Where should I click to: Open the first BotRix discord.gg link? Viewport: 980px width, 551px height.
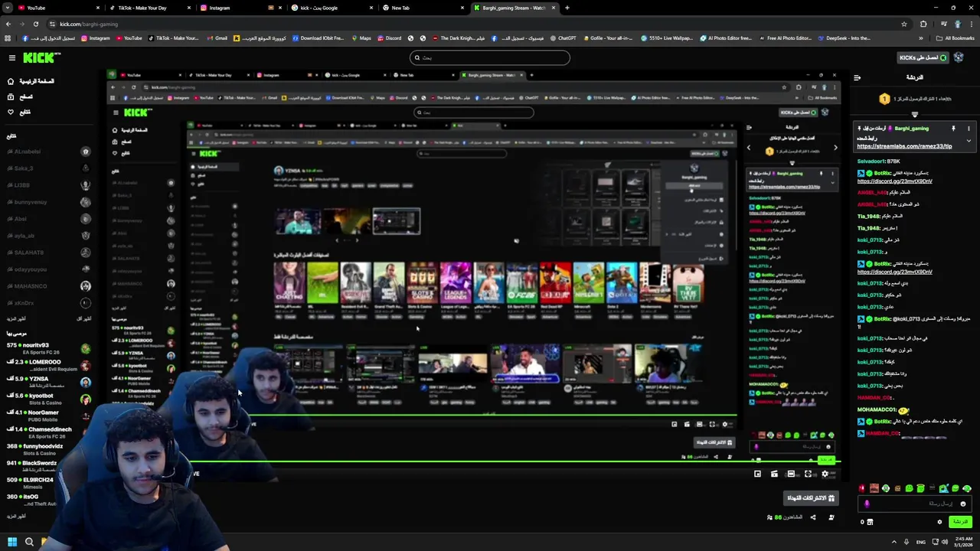(x=894, y=181)
